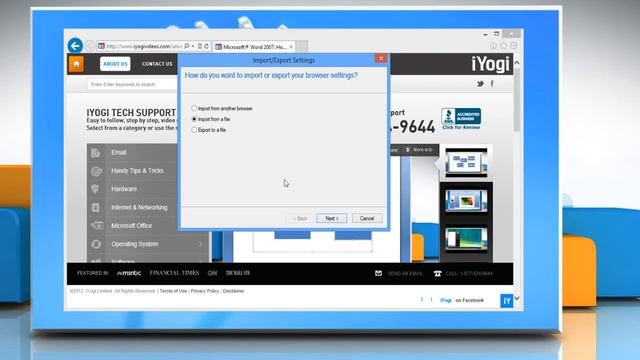
Task: Expand the Operating System chevron
Action: coord(200,244)
